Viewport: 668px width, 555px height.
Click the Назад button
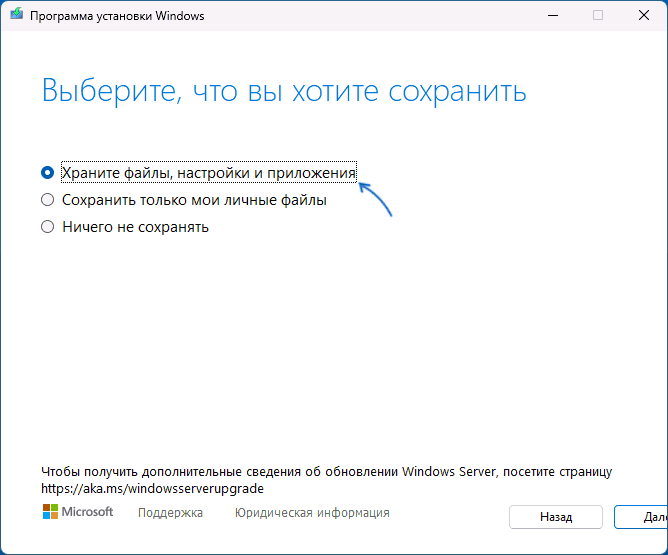tap(556, 517)
